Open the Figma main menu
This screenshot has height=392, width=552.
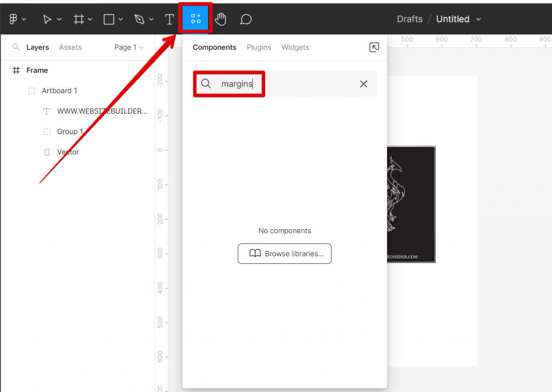[17, 19]
